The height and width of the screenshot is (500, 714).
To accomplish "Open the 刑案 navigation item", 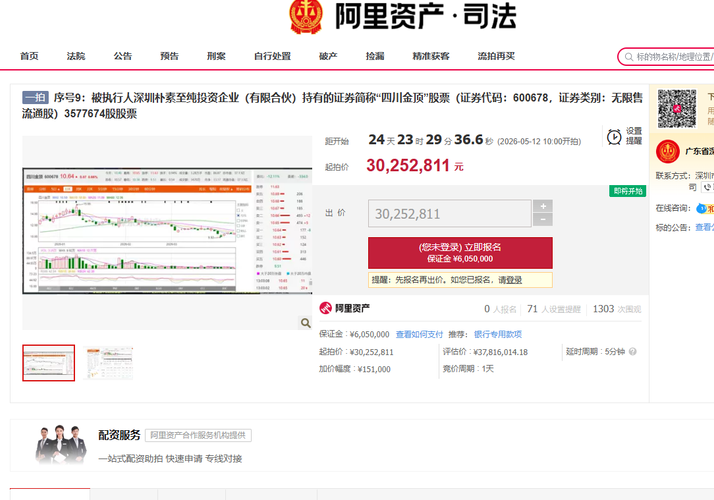I will tap(216, 56).
